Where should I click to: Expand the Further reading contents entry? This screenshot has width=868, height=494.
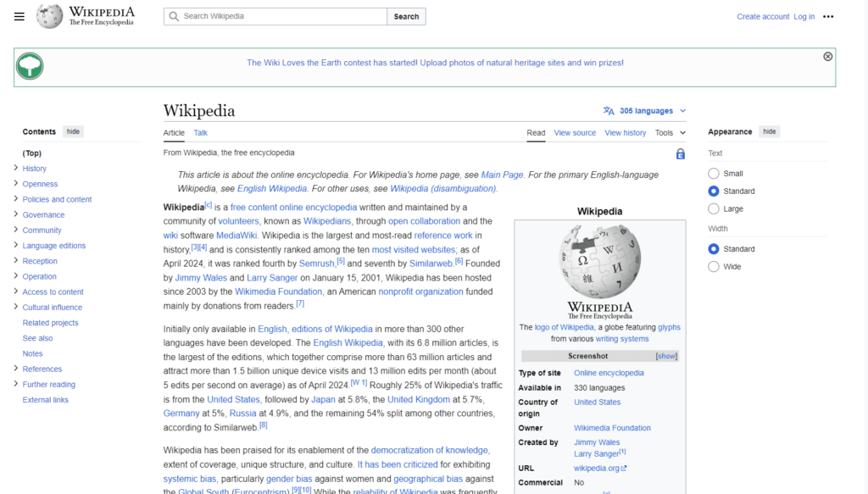tap(15, 384)
